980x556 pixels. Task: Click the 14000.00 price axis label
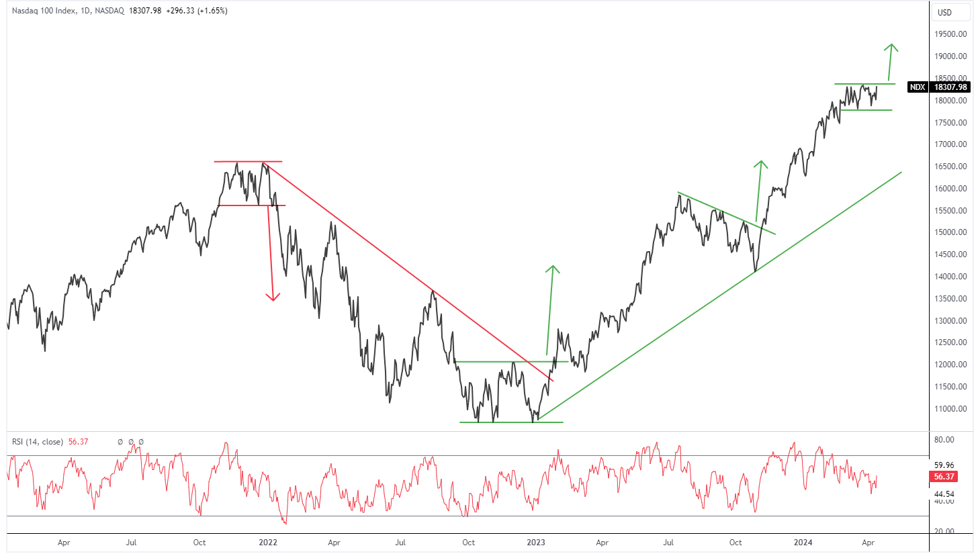coord(950,277)
